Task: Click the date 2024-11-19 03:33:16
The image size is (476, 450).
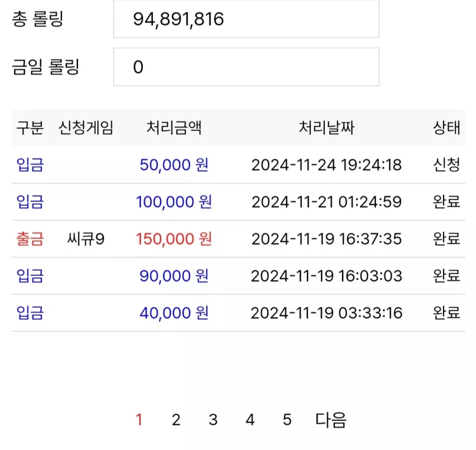Action: [x=326, y=313]
